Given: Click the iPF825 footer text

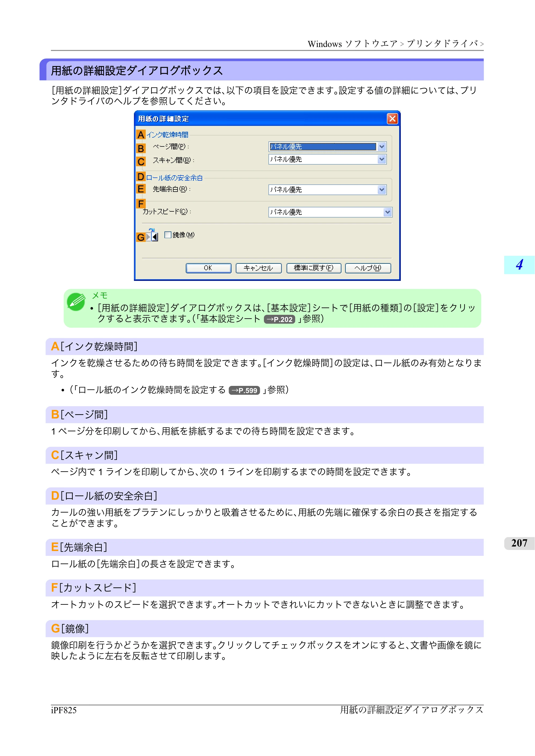Looking at the screenshot, I should pos(64,710).
